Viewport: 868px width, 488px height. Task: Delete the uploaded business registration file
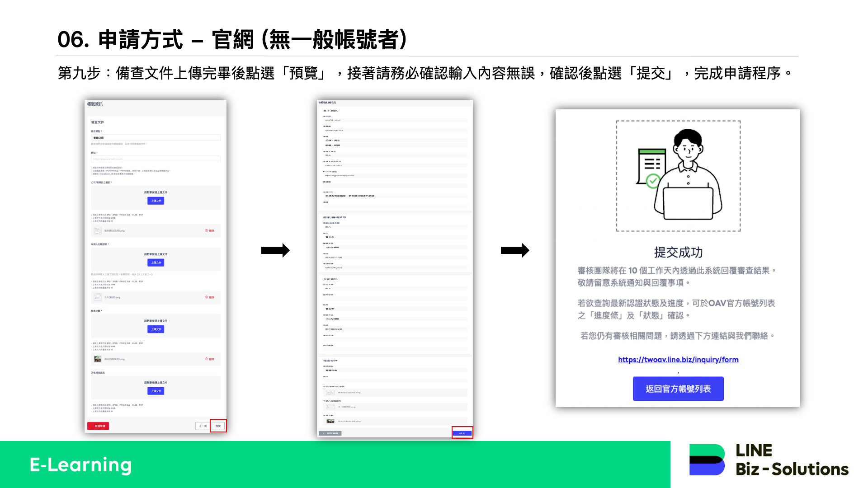[x=210, y=230]
